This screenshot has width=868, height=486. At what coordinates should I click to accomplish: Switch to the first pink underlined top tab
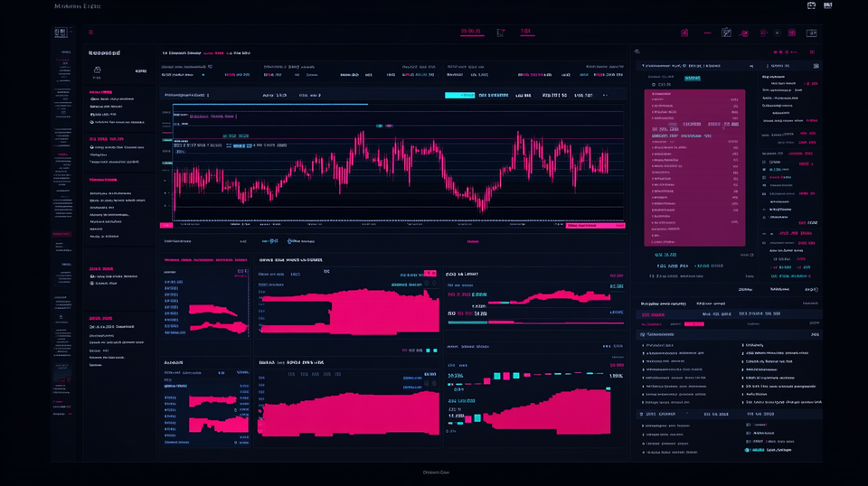coord(471,33)
